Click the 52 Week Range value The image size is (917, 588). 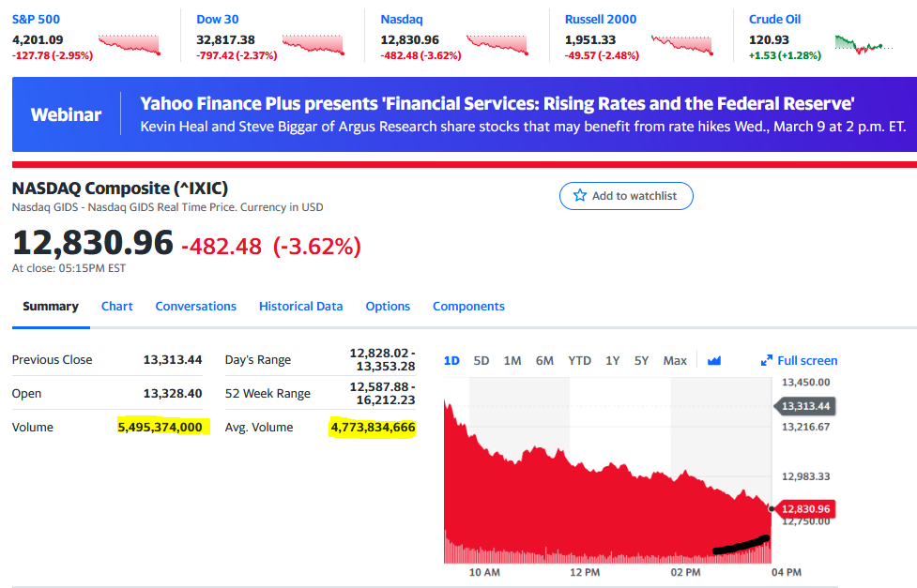pos(382,393)
